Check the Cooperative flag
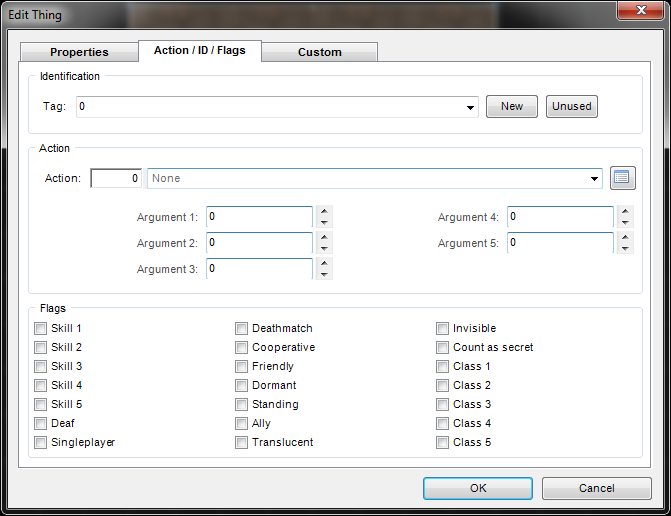Viewport: 671px width, 516px height. [241, 347]
